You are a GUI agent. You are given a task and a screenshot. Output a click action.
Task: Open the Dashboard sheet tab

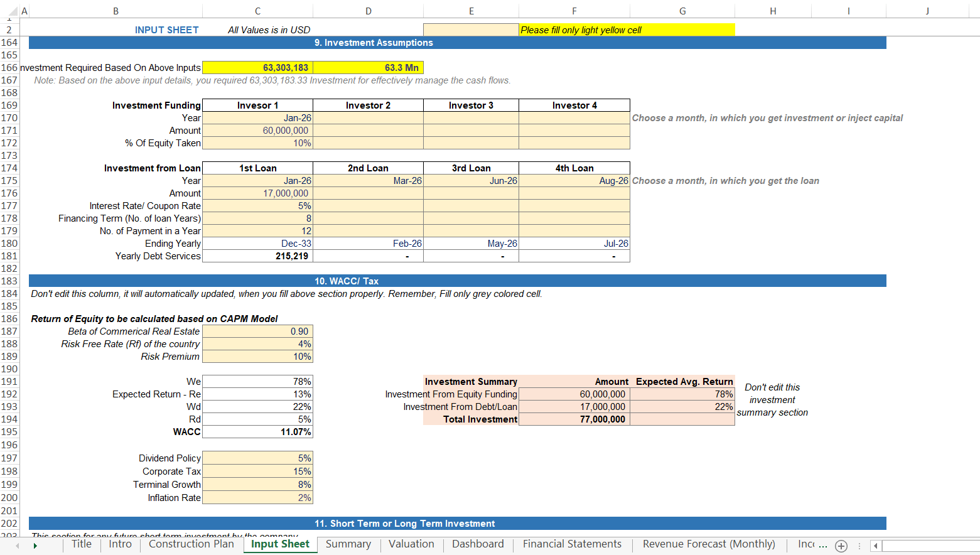tap(478, 544)
